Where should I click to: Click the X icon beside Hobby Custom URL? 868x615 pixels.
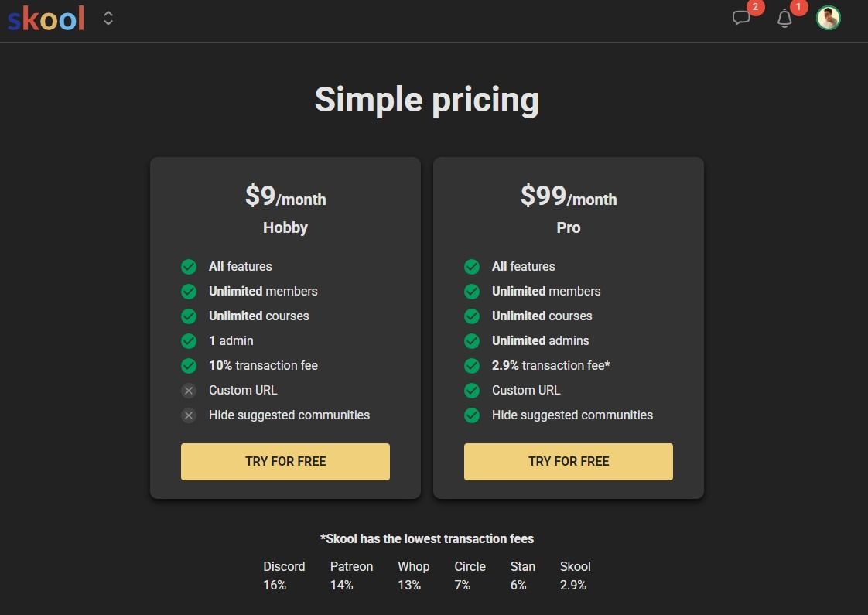point(189,390)
